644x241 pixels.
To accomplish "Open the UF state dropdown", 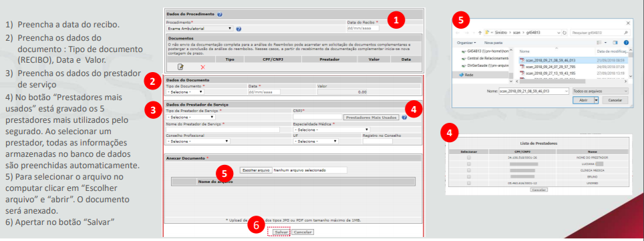I will pos(315,141).
